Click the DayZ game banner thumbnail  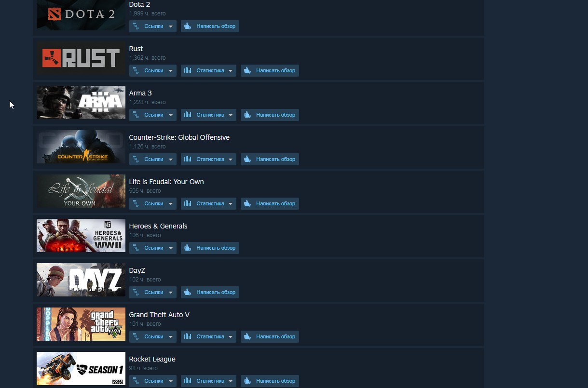[81, 280]
